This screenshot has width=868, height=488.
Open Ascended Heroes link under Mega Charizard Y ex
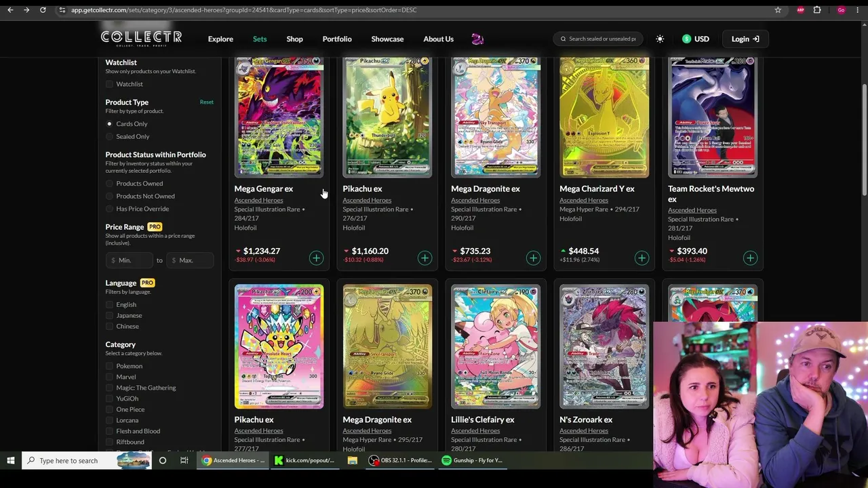(x=584, y=200)
